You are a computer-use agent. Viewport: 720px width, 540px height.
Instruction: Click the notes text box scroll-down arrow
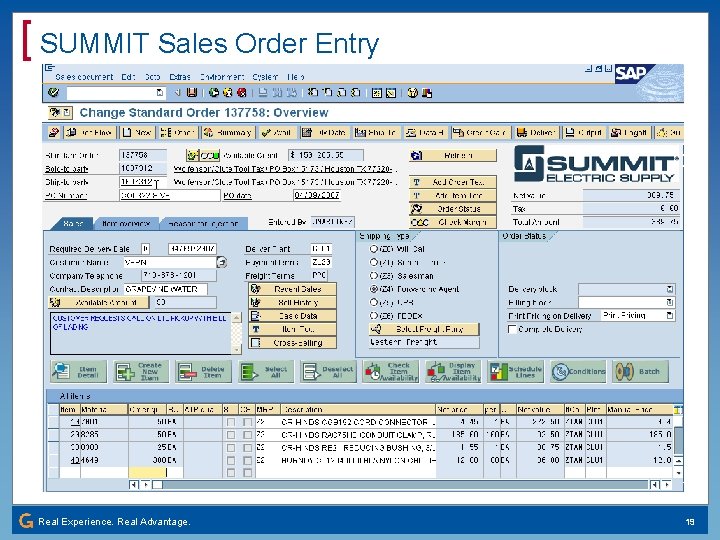coord(236,349)
